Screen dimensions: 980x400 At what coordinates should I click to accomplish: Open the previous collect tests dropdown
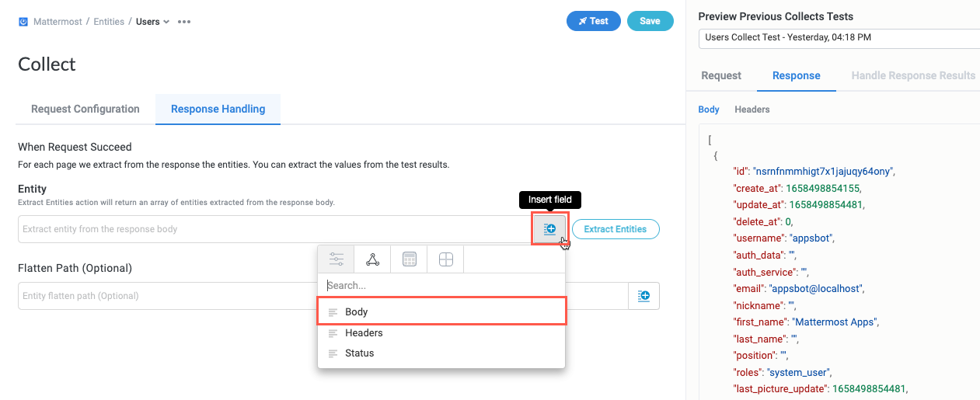tap(838, 37)
